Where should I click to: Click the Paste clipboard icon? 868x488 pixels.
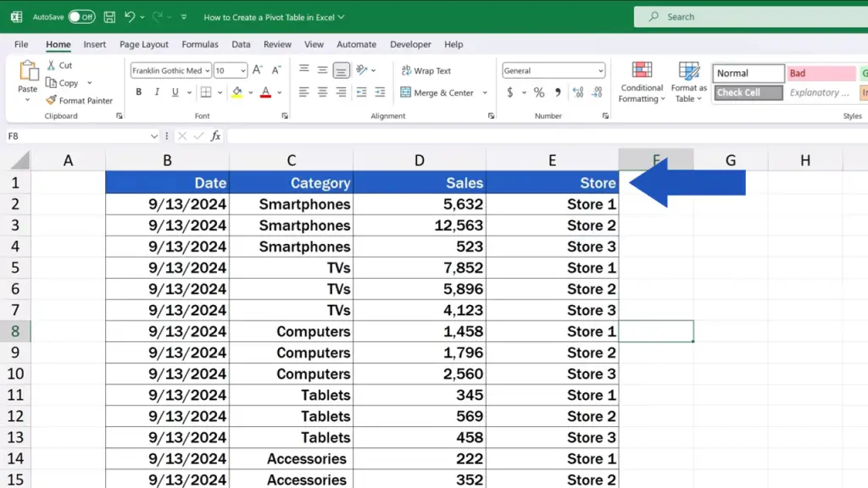[28, 71]
